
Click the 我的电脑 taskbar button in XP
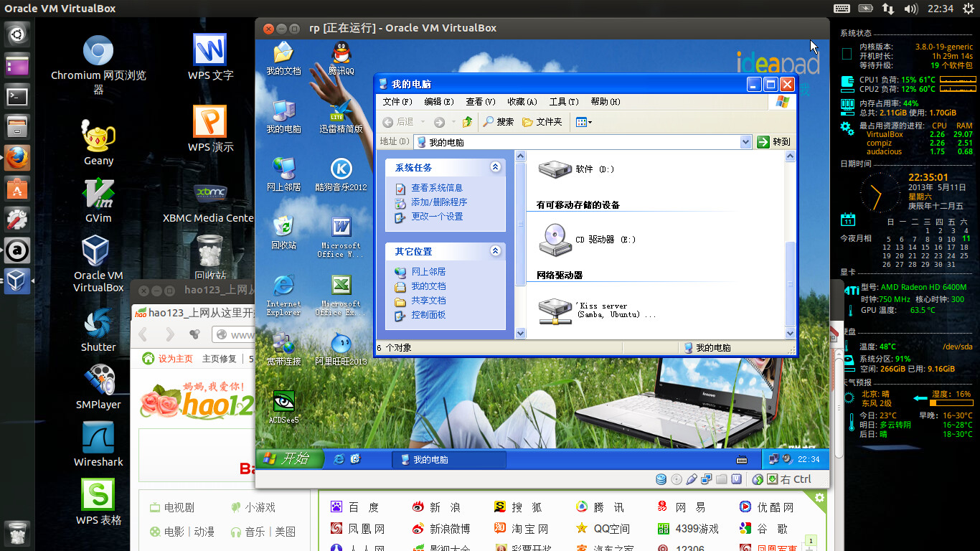click(449, 459)
